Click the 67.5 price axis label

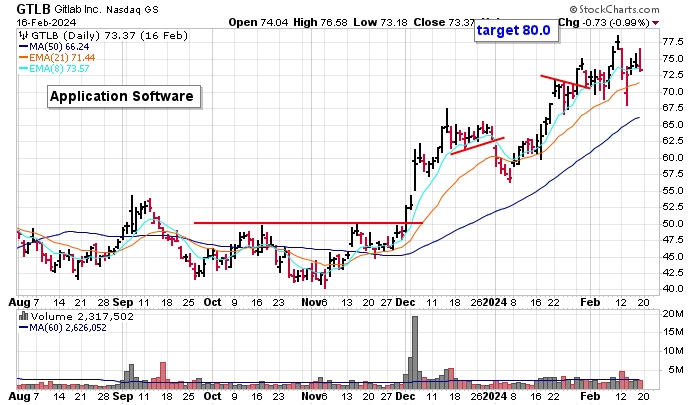tap(673, 108)
